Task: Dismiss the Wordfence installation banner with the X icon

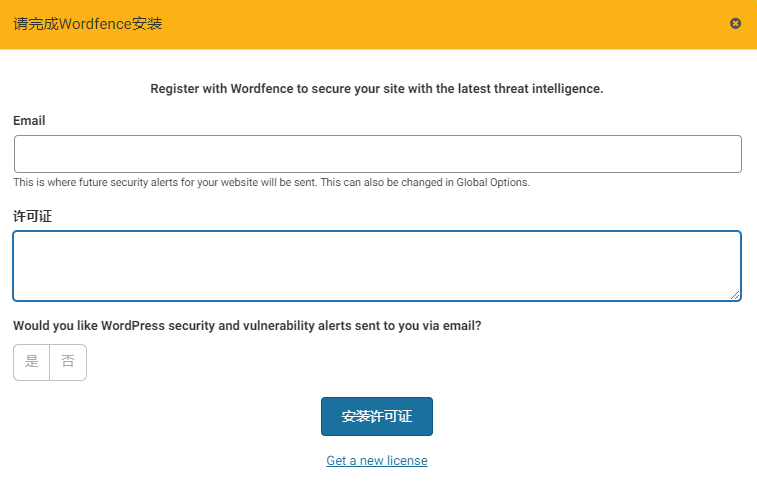Action: (735, 23)
